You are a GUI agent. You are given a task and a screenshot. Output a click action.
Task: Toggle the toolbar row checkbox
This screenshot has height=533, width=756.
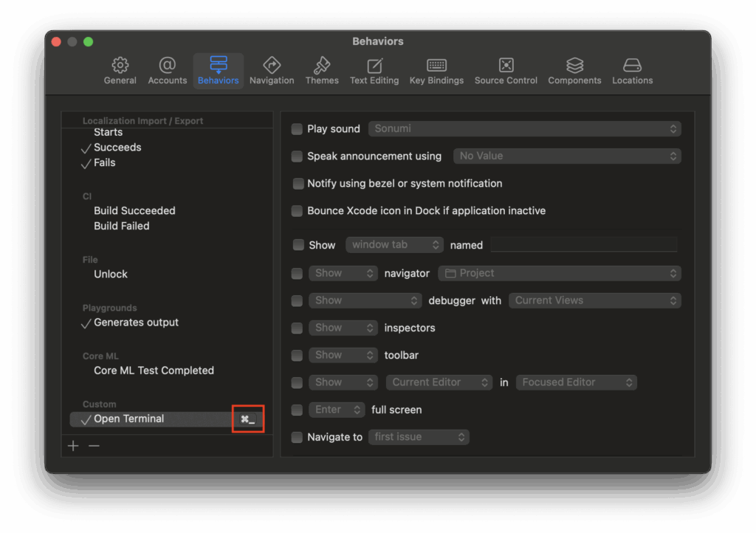point(297,355)
